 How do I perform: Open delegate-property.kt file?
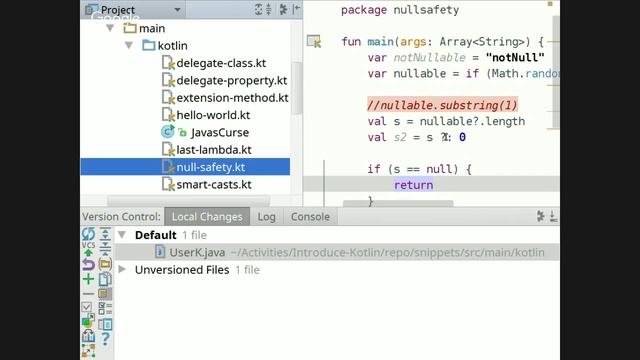pyautogui.click(x=231, y=80)
